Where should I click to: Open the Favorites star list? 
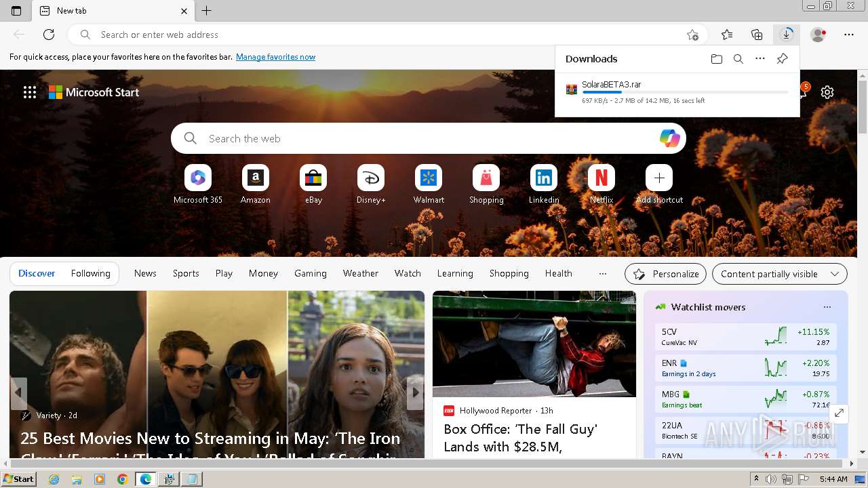point(727,35)
